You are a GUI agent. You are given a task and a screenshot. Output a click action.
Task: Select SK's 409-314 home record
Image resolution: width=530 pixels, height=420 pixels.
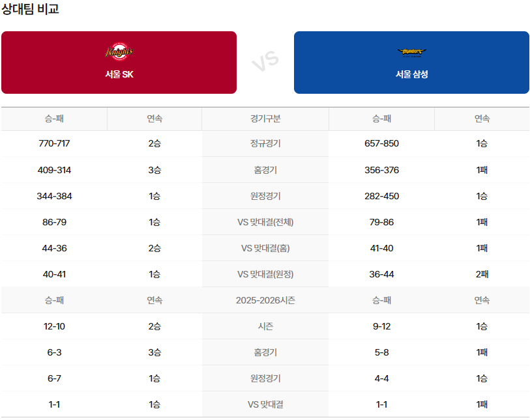[55, 170]
